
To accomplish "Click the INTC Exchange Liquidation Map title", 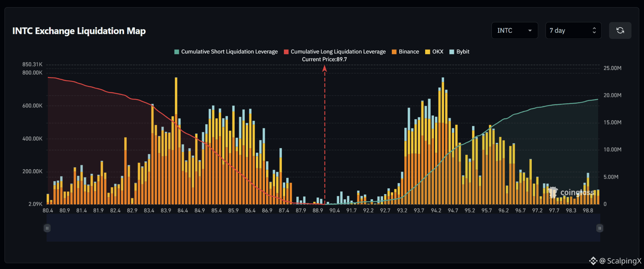I will pos(79,31).
